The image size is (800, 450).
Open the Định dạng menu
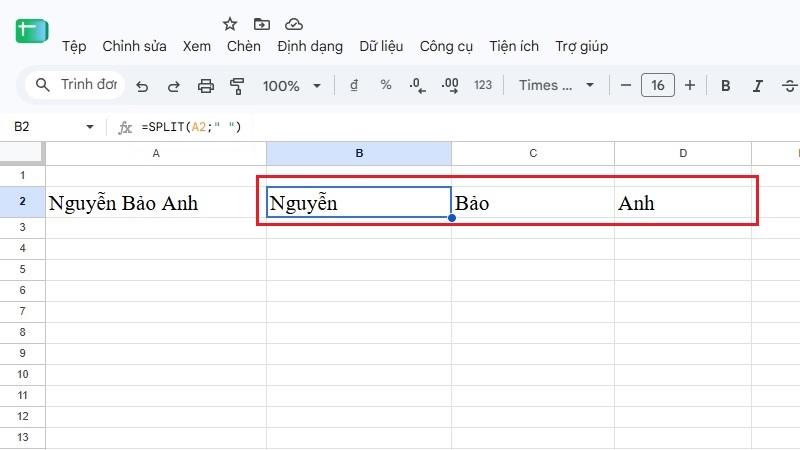(x=310, y=46)
